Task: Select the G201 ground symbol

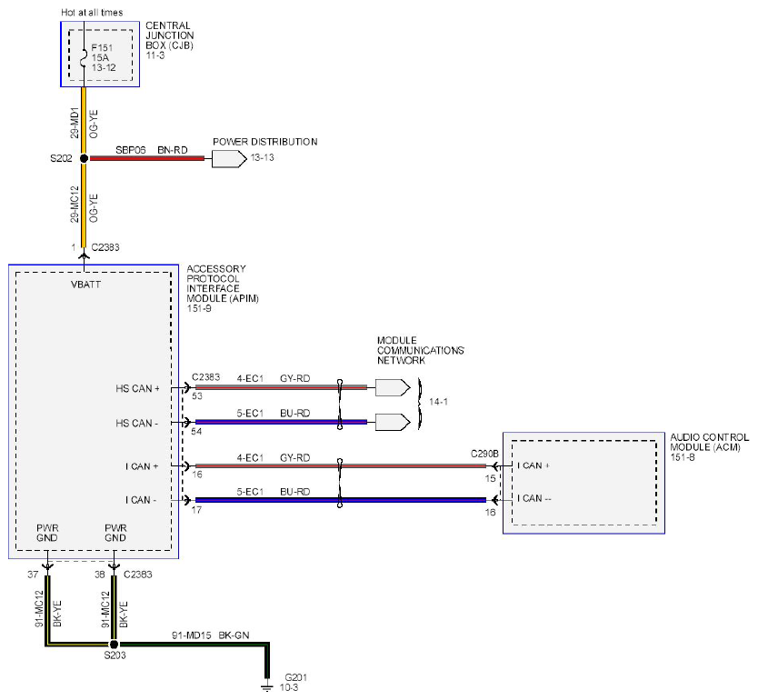Action: (267, 687)
